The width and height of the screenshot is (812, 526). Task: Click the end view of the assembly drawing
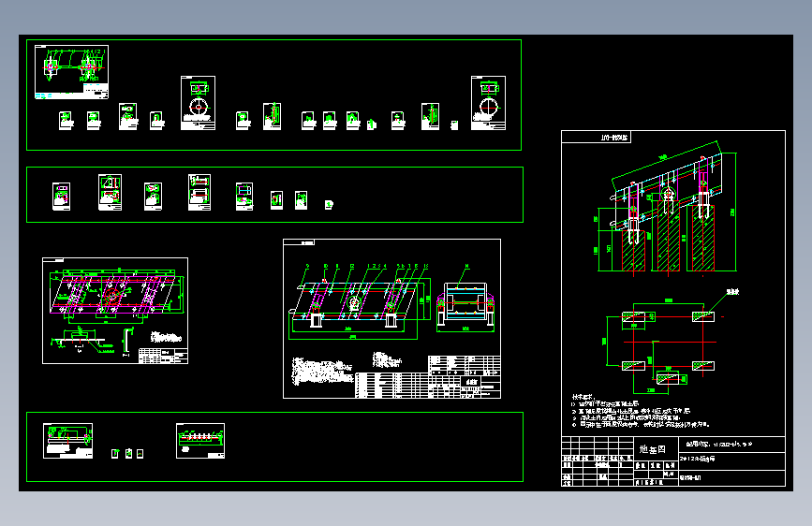click(x=465, y=306)
